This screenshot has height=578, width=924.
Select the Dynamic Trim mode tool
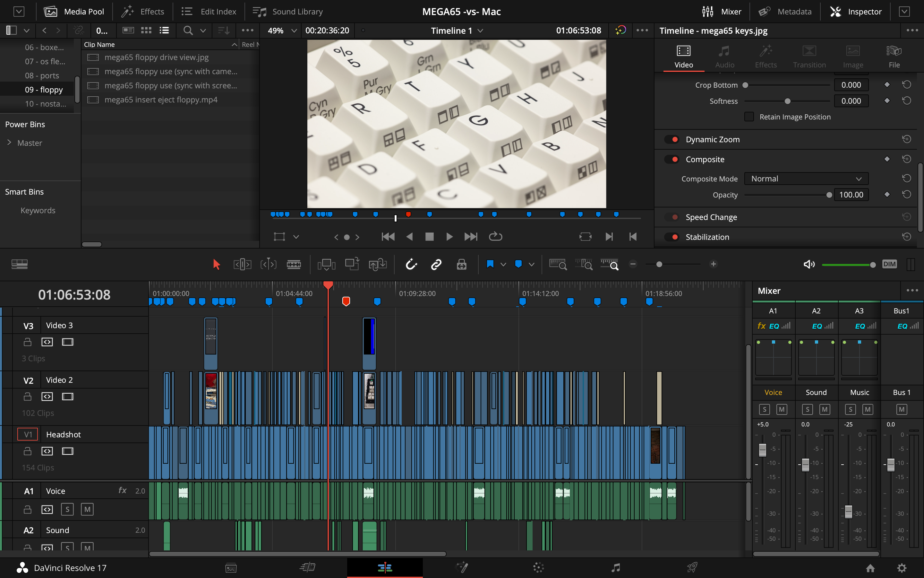pos(268,264)
